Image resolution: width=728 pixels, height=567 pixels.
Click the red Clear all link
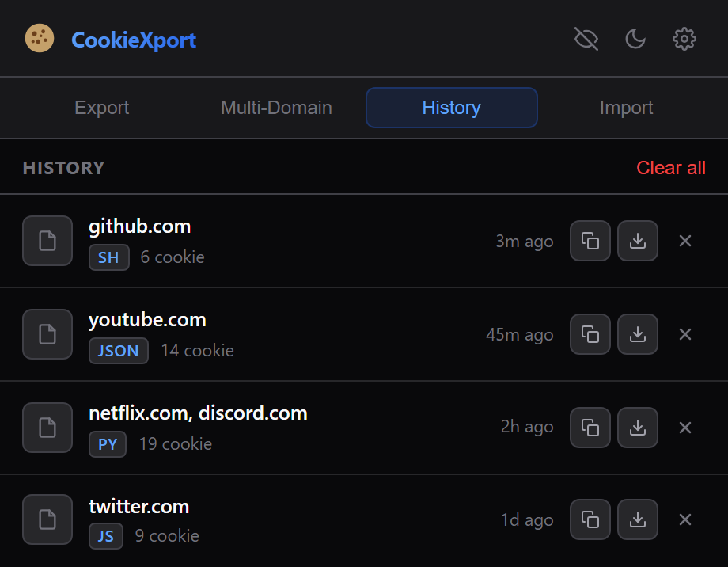click(x=671, y=168)
